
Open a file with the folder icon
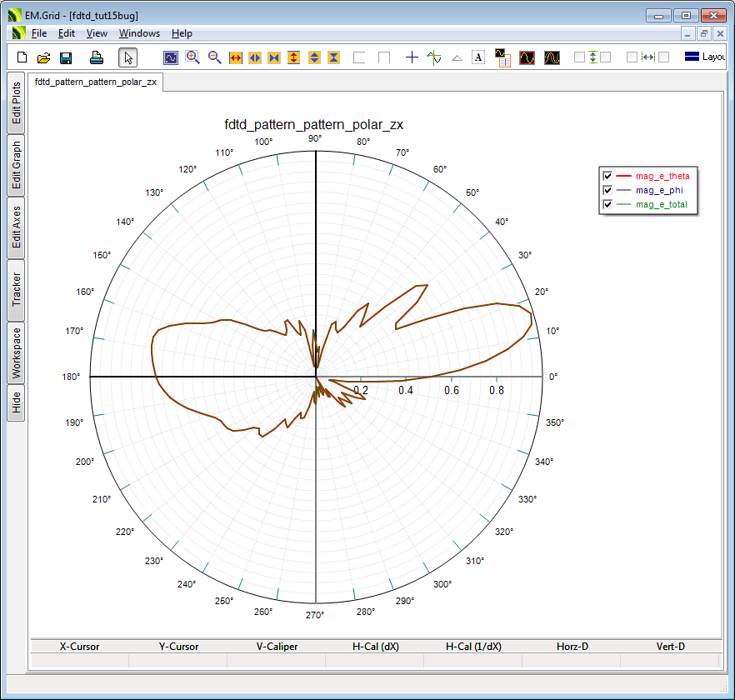coord(44,57)
